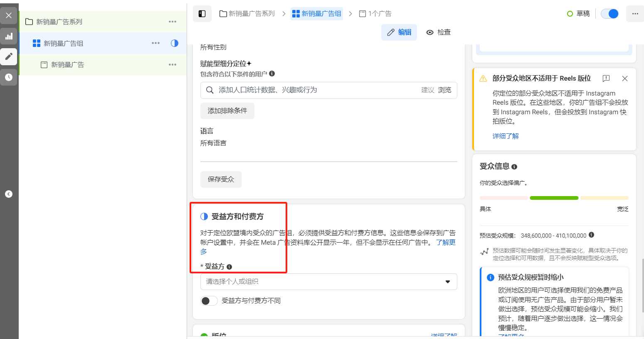Click half-circle status icon beside 新销量广告组

tap(175, 43)
